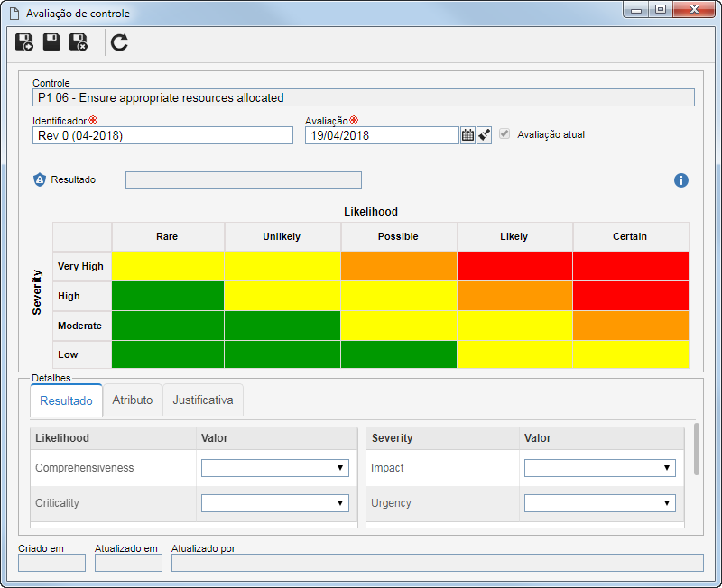This screenshot has height=588, width=722.
Task: Select the Moderate / Certain orange cell
Action: 631,326
